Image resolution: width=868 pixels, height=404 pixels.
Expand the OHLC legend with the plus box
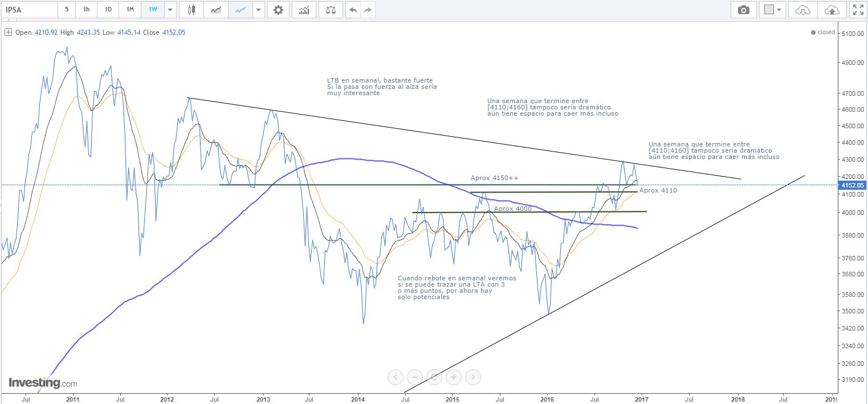[x=8, y=32]
